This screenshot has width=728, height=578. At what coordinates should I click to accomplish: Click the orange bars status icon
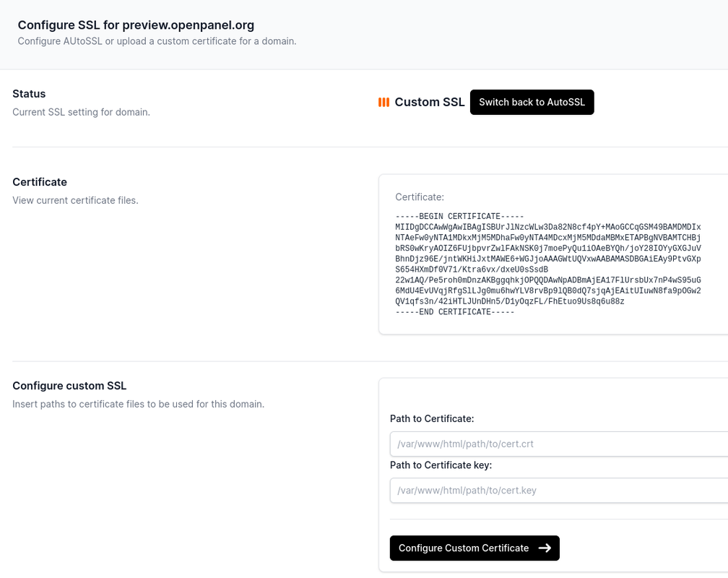(x=383, y=103)
